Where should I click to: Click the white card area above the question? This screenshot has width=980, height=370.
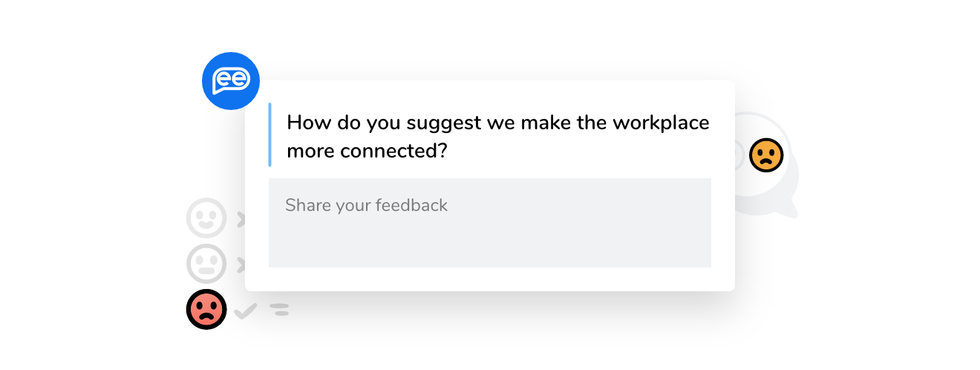pyautogui.click(x=490, y=91)
